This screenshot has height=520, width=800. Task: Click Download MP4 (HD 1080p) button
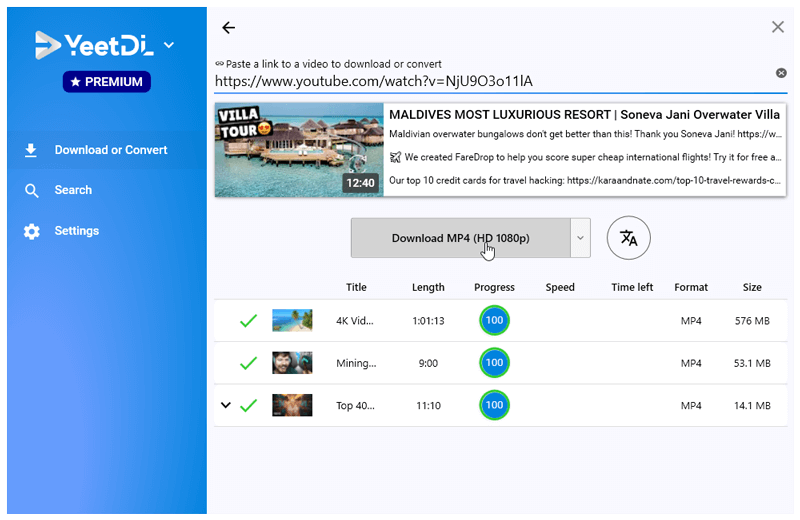click(x=460, y=238)
